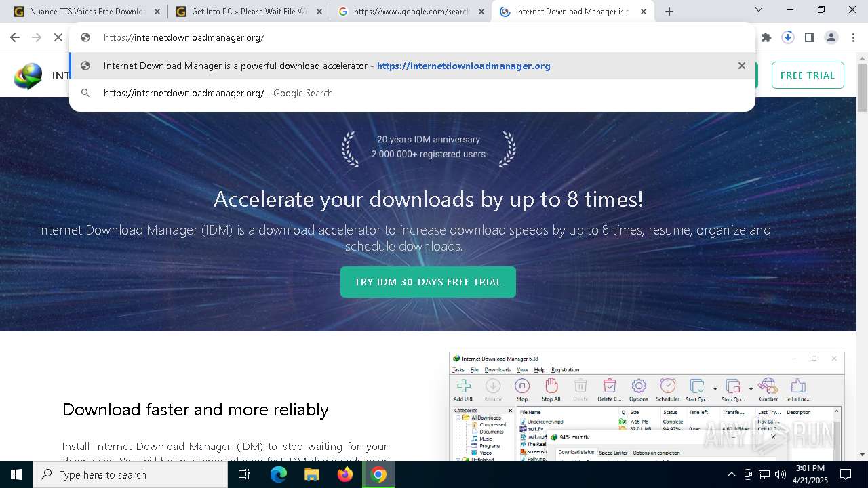The image size is (868, 488).
Task: Click Scheduler clock icon in IDM image
Action: pyautogui.click(x=668, y=389)
